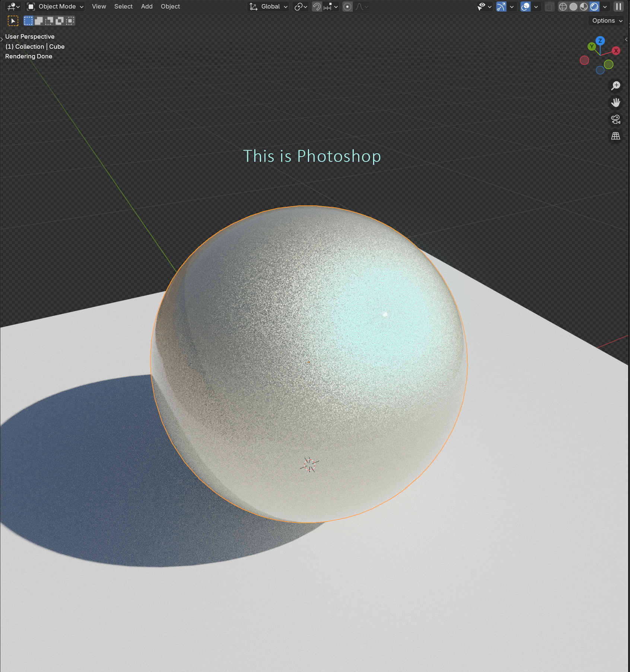Image resolution: width=630 pixels, height=672 pixels.
Task: Click the X axis on navigation gizmo
Action: pyautogui.click(x=616, y=51)
